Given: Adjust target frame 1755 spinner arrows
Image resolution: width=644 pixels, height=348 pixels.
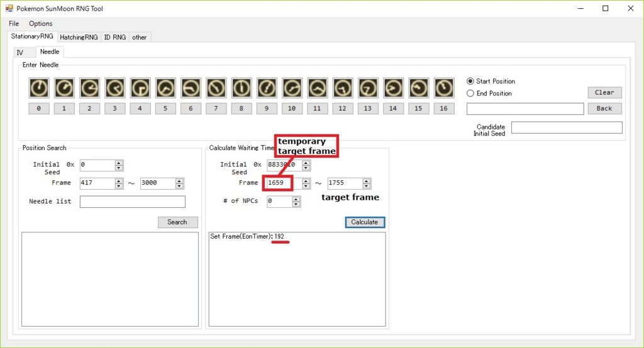Looking at the screenshot, I should (367, 183).
